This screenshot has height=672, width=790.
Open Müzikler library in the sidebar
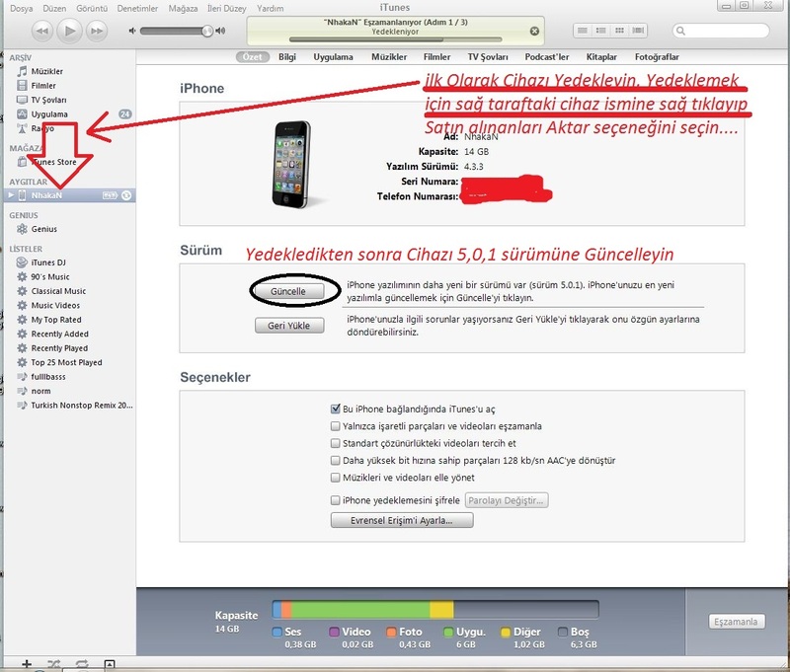click(46, 71)
